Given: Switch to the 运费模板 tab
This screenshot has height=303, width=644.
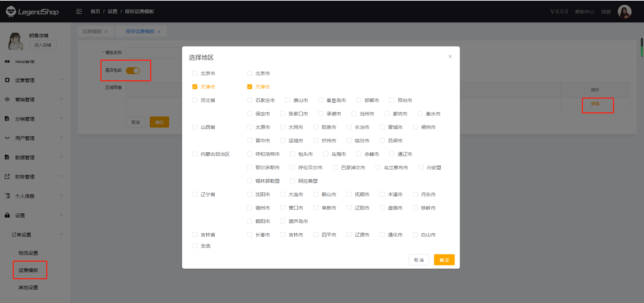Looking at the screenshot, I should (92, 31).
